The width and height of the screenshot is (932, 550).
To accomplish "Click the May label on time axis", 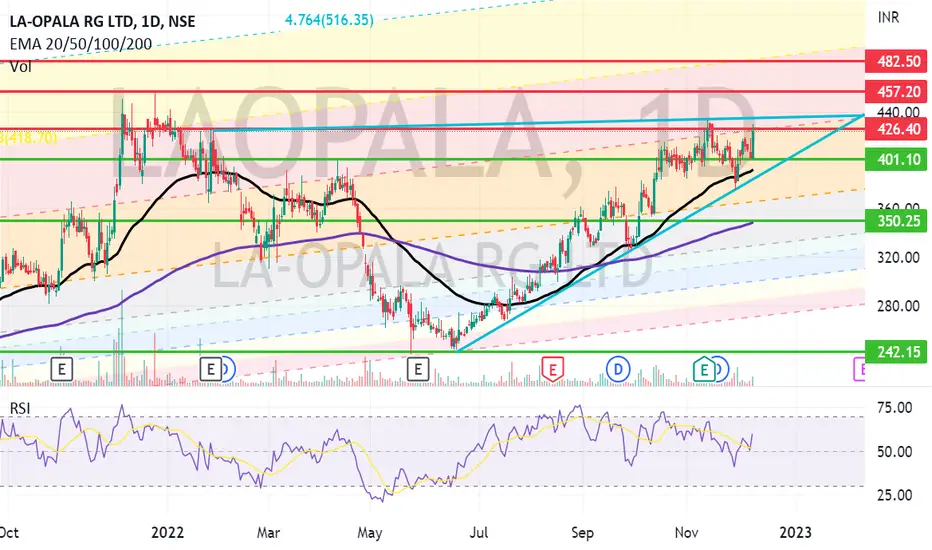I will tap(369, 532).
